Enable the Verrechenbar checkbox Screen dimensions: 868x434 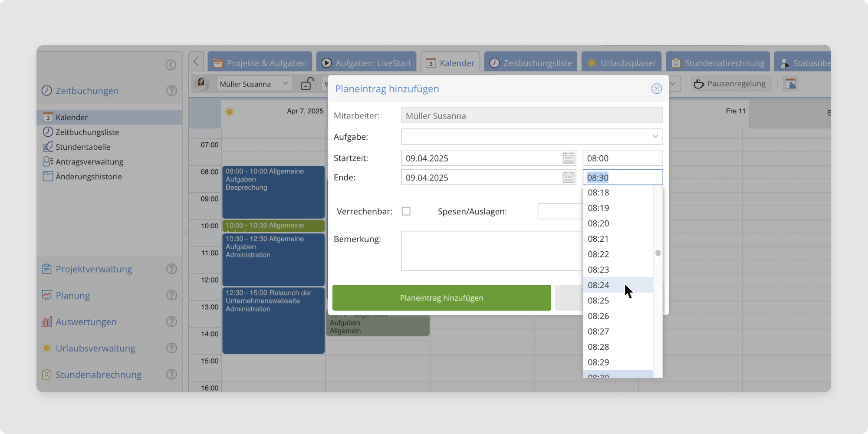coord(406,211)
